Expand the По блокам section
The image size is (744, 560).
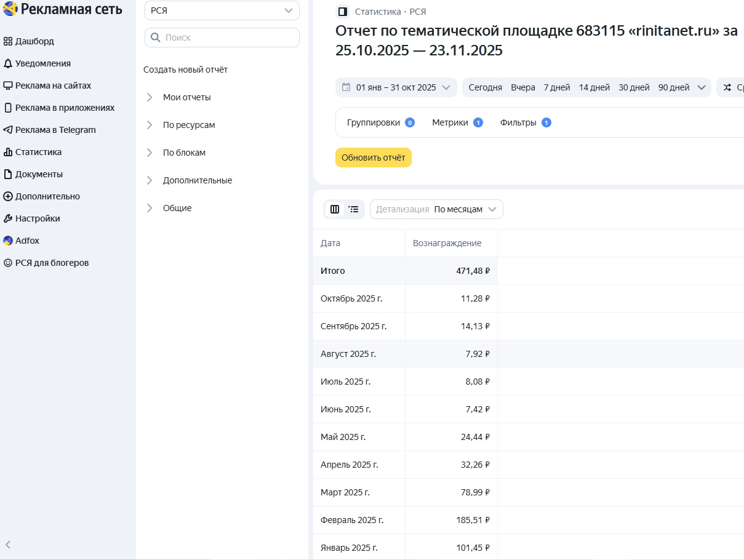[149, 153]
